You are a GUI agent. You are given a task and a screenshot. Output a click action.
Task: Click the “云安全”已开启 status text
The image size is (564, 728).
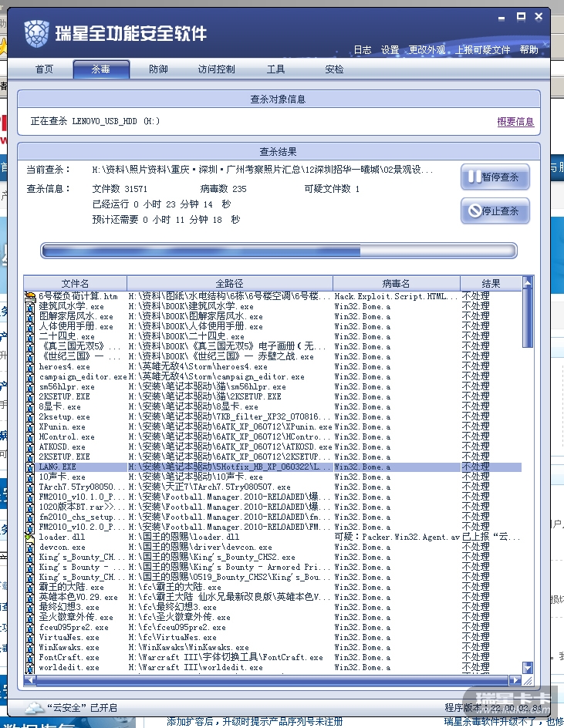point(83,708)
